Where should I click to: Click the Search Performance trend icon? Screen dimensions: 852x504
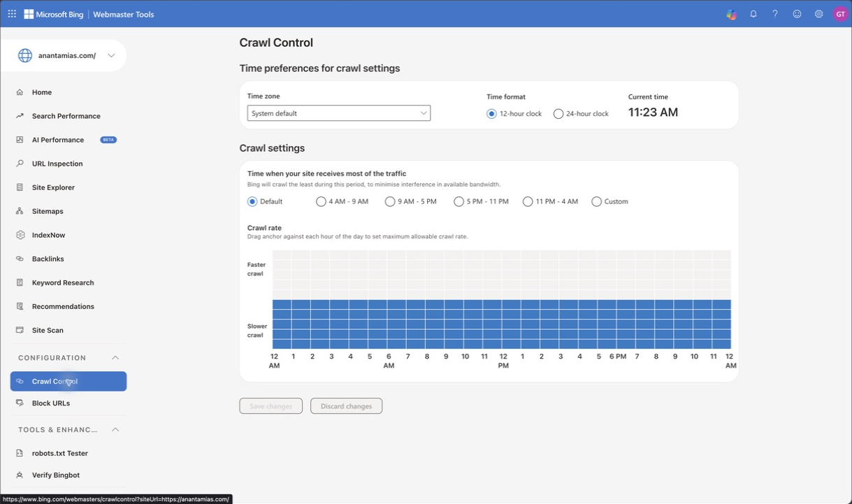click(x=20, y=116)
